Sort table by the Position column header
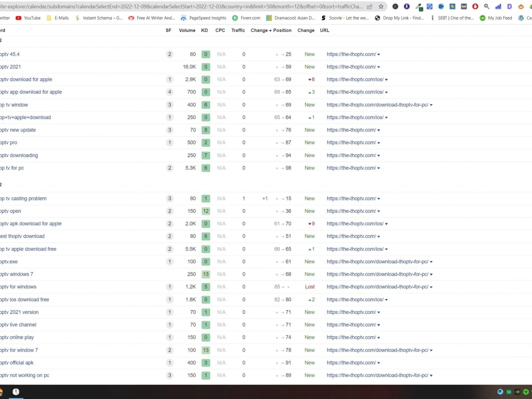This screenshot has height=399, width=532. (x=282, y=30)
